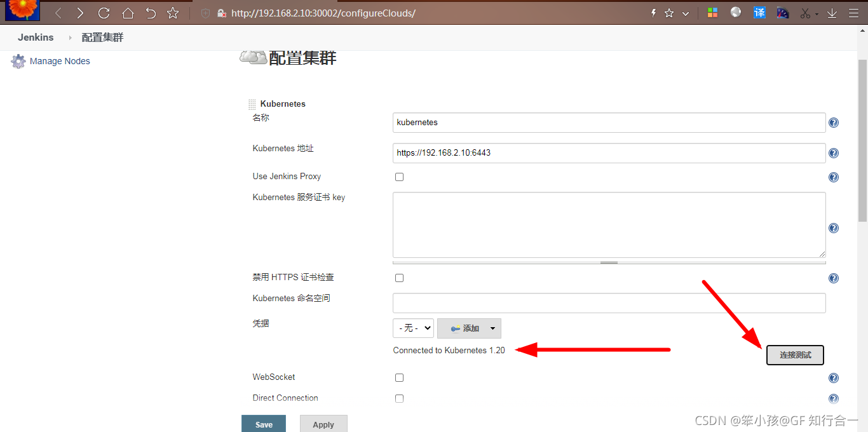Screen dimensions: 868x432
Task: Open help for Kubernetes 服务证书 key
Action: click(834, 228)
